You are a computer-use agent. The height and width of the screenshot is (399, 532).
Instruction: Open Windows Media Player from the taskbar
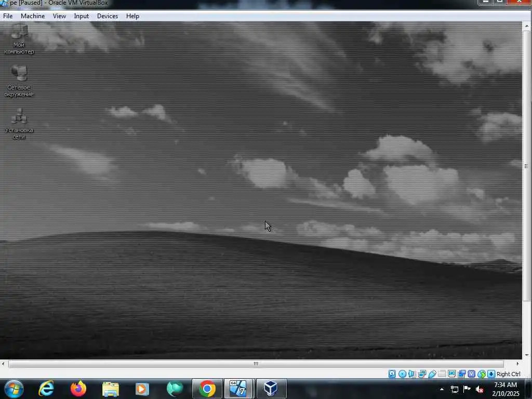142,389
